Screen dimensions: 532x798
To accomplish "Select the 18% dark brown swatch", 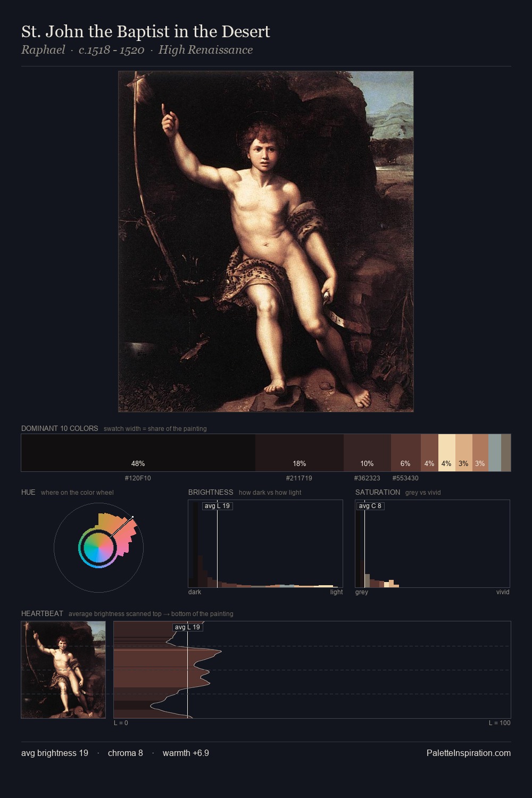I will tap(300, 453).
